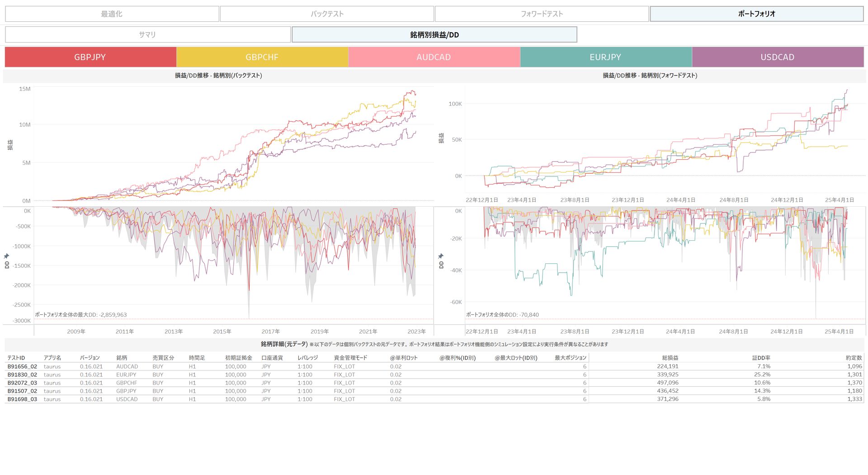Click the 約定数 column header
The height and width of the screenshot is (475, 868).
pos(854,358)
